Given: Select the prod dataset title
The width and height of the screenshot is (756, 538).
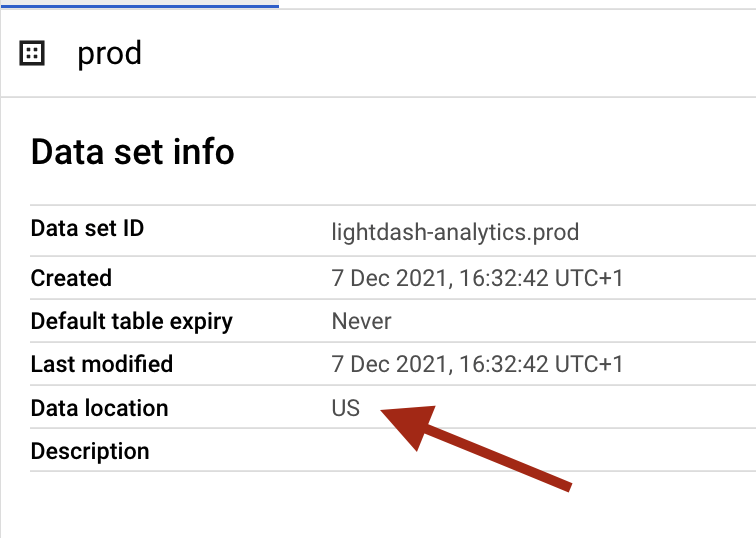Looking at the screenshot, I should click(x=109, y=54).
